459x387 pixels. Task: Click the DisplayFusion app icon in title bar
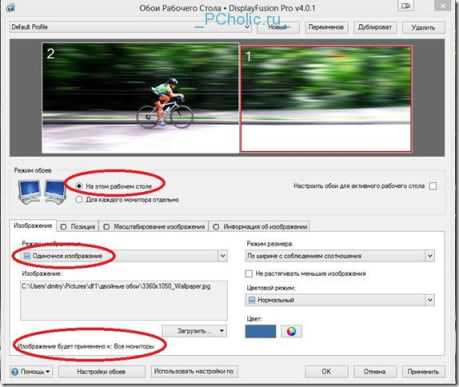point(10,7)
